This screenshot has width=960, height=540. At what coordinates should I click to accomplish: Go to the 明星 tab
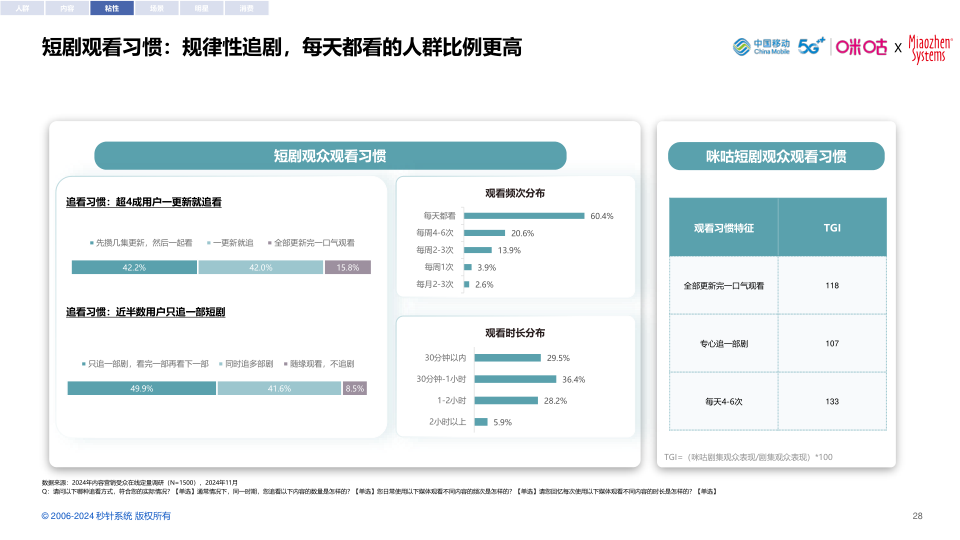coord(201,8)
